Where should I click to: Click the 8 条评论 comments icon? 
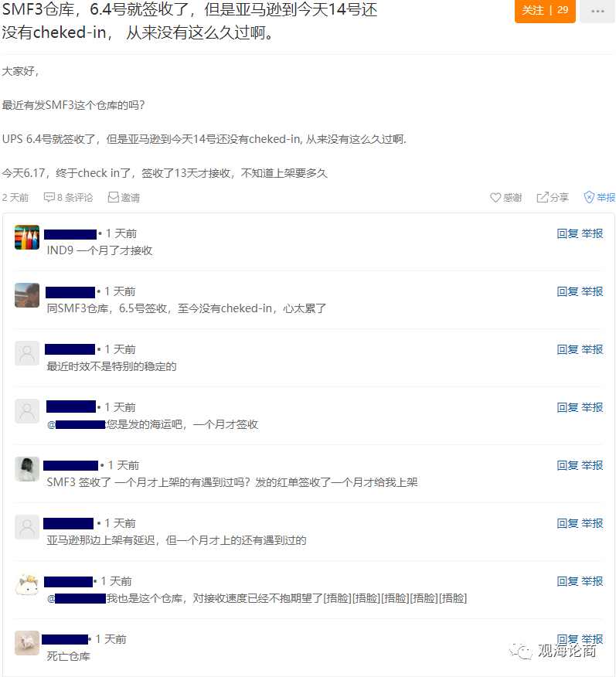pyautogui.click(x=49, y=197)
